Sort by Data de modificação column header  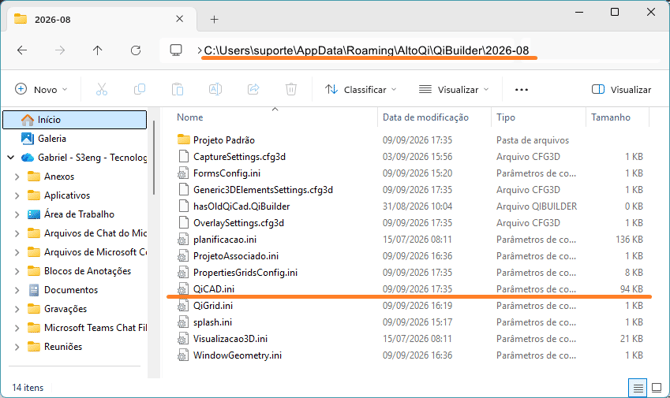tap(425, 117)
